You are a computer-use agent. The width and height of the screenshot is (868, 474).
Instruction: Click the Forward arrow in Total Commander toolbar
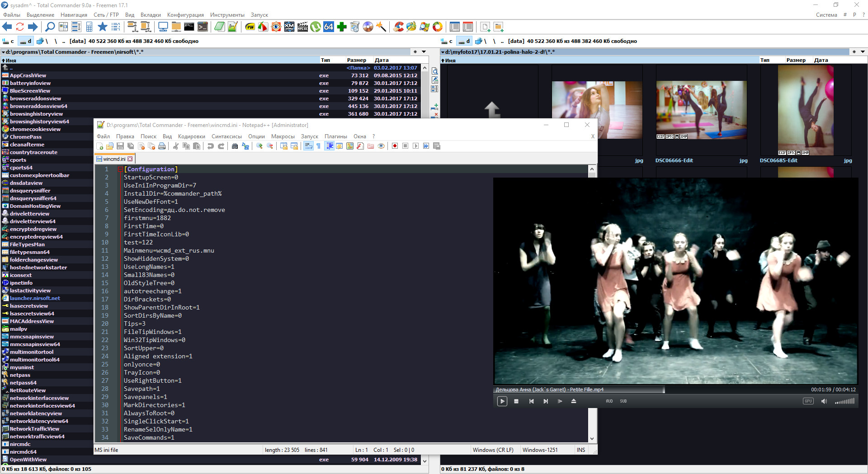click(x=33, y=27)
